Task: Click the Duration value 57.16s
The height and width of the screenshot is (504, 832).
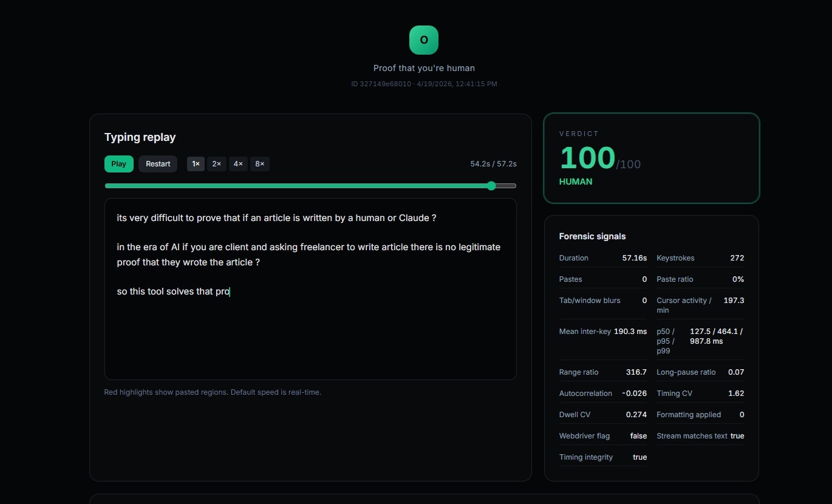Action: [635, 258]
